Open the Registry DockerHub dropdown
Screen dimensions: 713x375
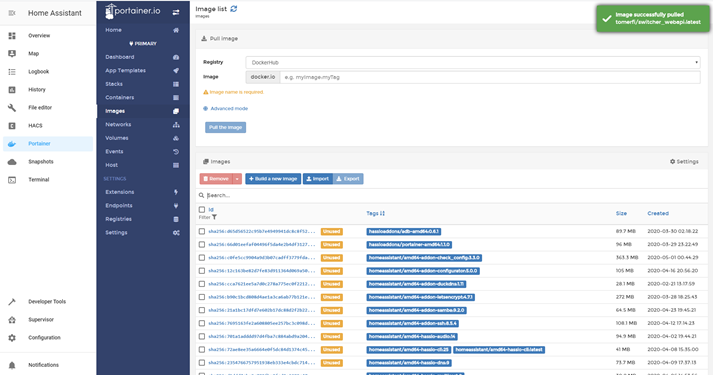(473, 62)
